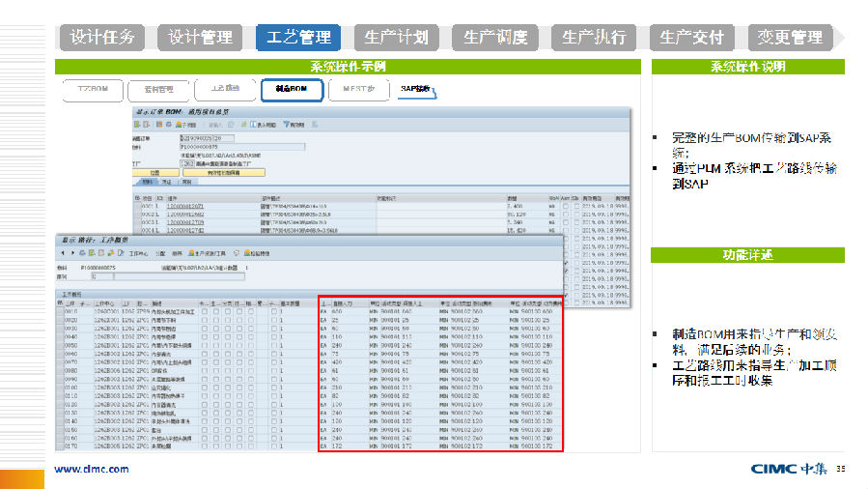
Task: Toggle the Asm checkbox for BOM item 0001
Action: coord(566,206)
